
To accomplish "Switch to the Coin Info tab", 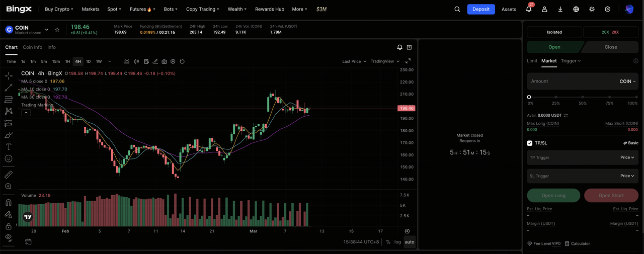I will coord(33,47).
